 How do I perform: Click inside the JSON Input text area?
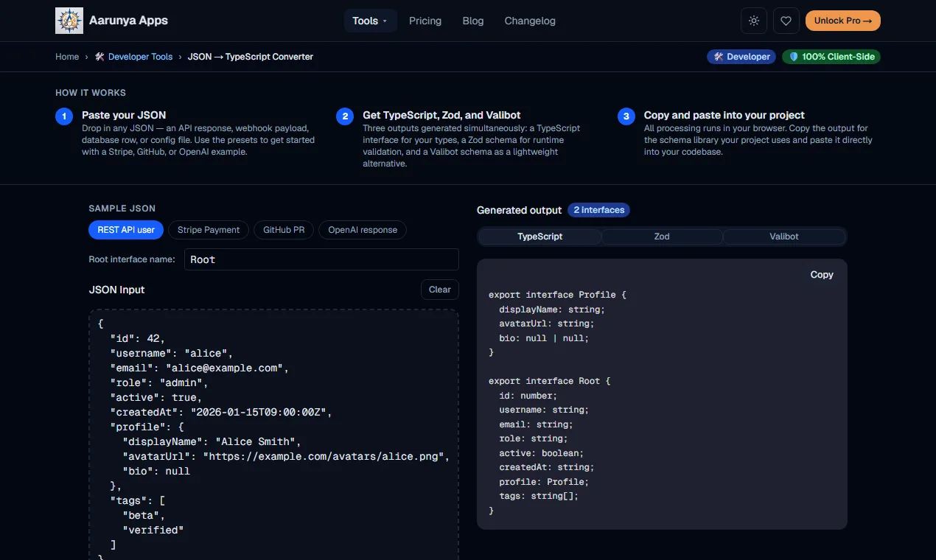point(273,435)
